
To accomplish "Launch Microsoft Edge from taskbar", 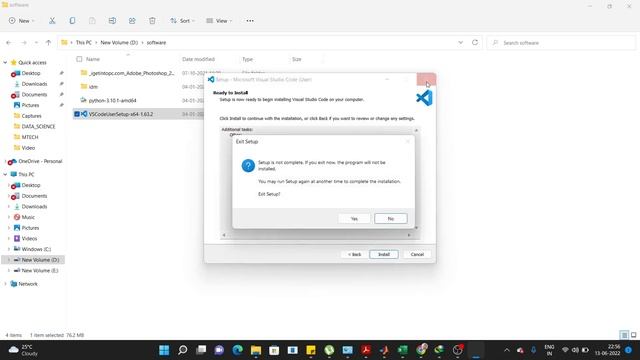I will (x=238, y=350).
